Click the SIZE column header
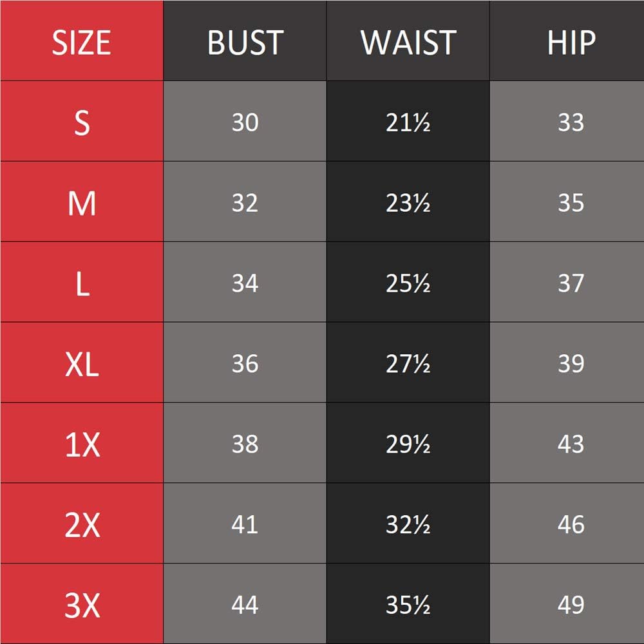Image resolution: width=644 pixels, height=644 pixels. click(x=81, y=42)
